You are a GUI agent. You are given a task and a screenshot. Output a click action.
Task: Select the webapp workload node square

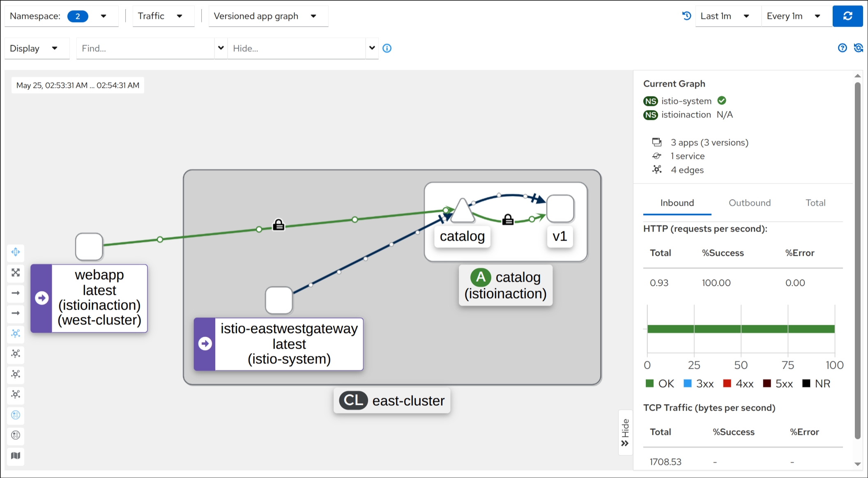[89, 247]
